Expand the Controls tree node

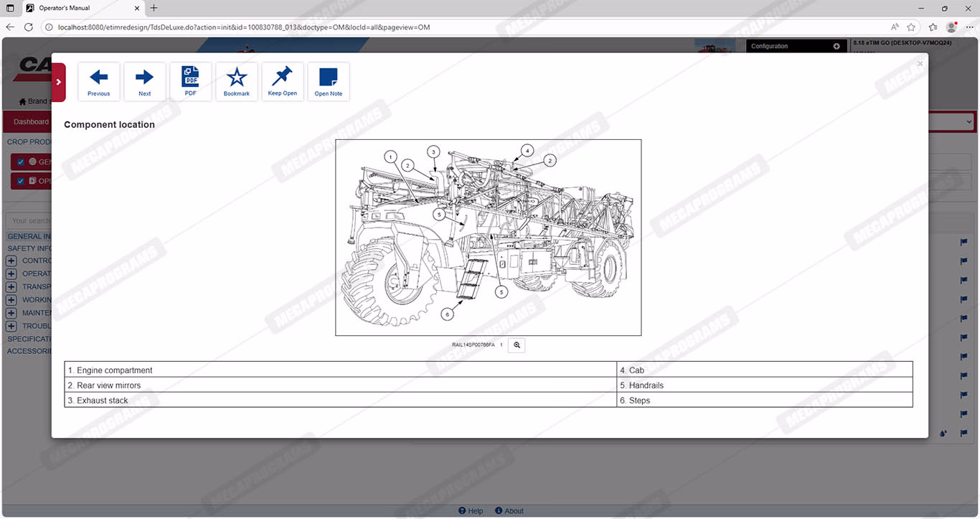tap(11, 261)
